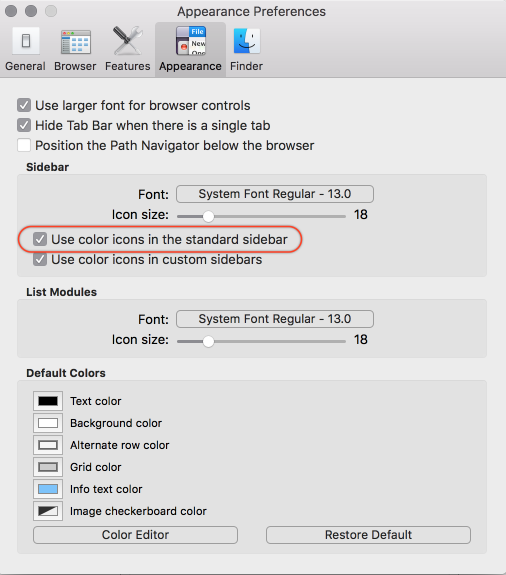
Task: Click the List Modules section heading
Action: tap(62, 292)
